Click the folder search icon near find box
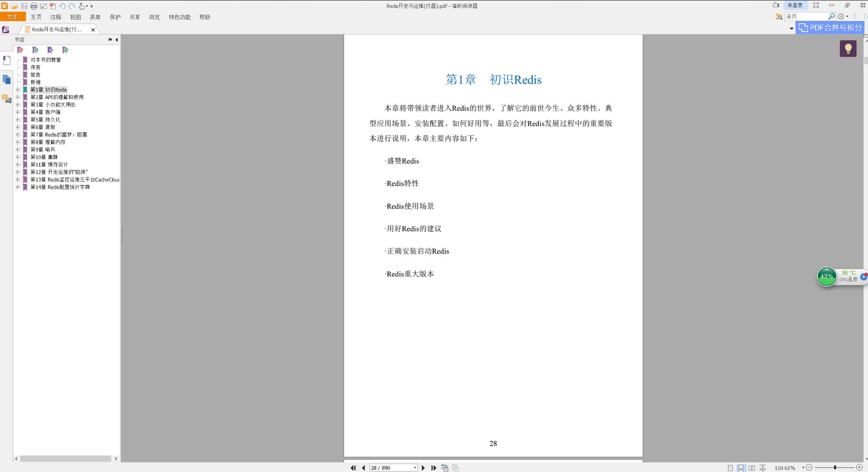Image resolution: width=868 pixels, height=472 pixels. (x=779, y=16)
